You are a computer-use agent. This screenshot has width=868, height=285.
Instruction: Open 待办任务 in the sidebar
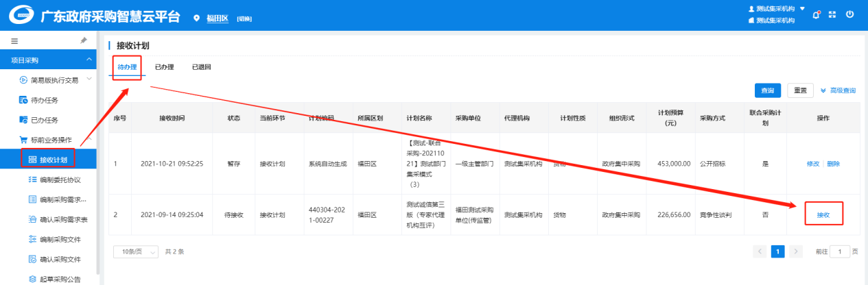point(44,100)
